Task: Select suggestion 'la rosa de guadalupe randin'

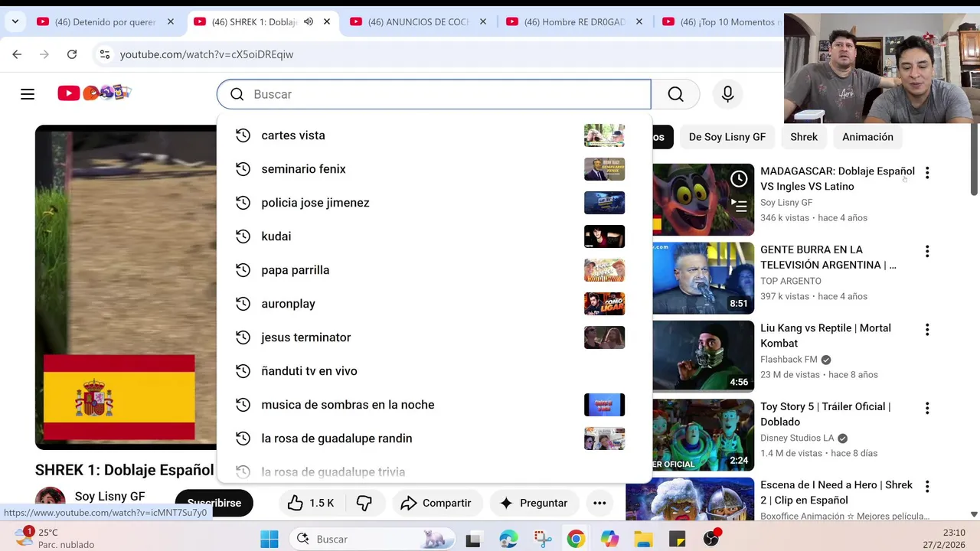Action: [x=434, y=439]
